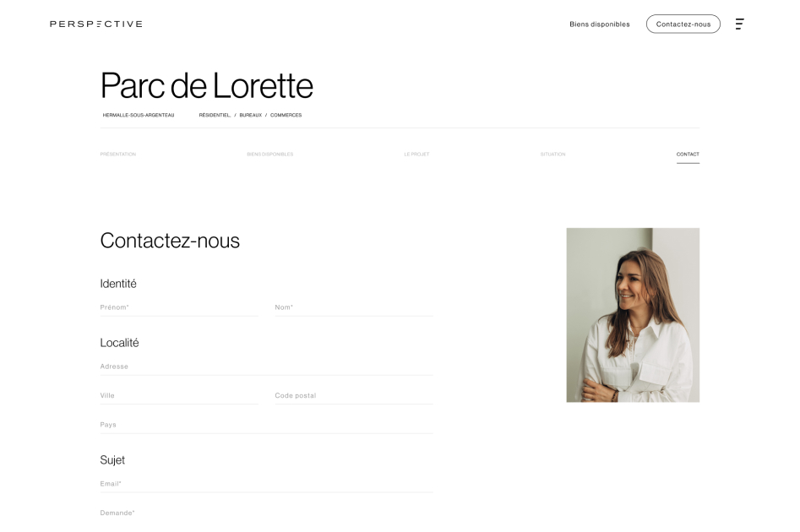This screenshot has width=800, height=532.
Task: Click into the Demande field
Action: [266, 513]
